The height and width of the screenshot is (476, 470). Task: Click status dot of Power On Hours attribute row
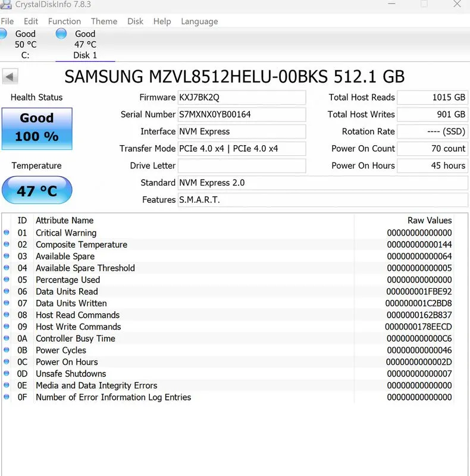tap(7, 362)
